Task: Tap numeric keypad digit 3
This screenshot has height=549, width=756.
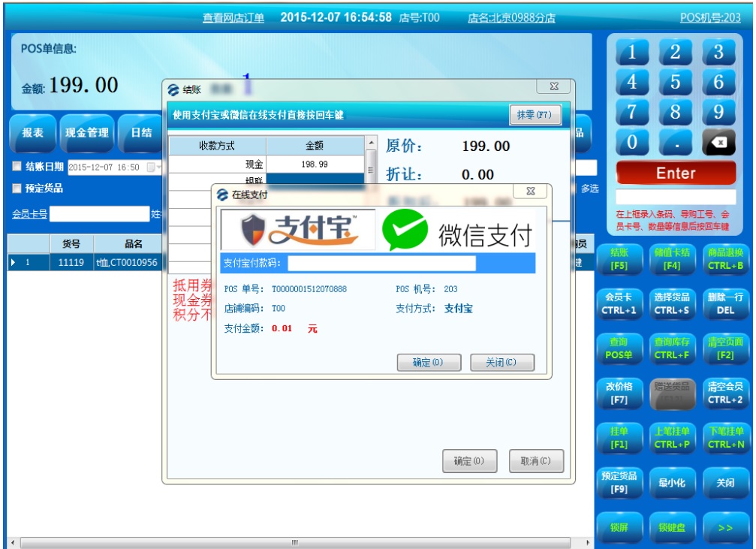Action: [718, 52]
